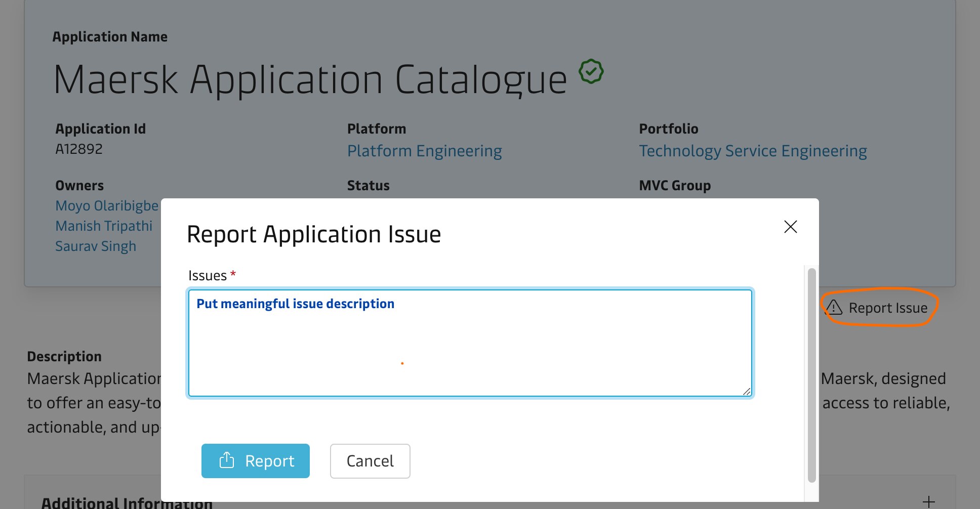
Task: Click the Report Application Issue heading
Action: click(314, 234)
